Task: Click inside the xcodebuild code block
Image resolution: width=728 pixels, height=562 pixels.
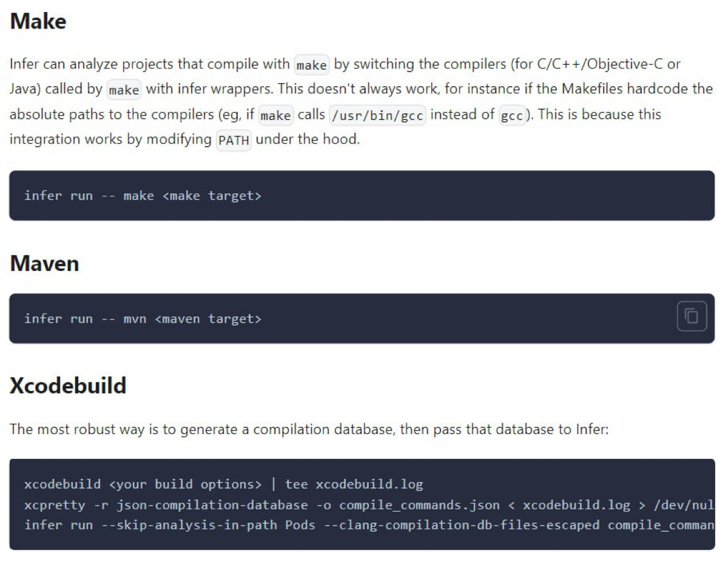Action: tap(364, 504)
